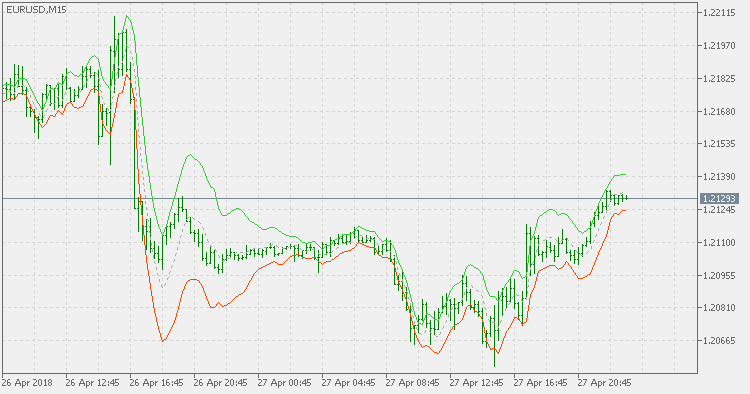Click the 26 Apr 12:45 time label
Screen dimensions: 750x394
(92, 383)
